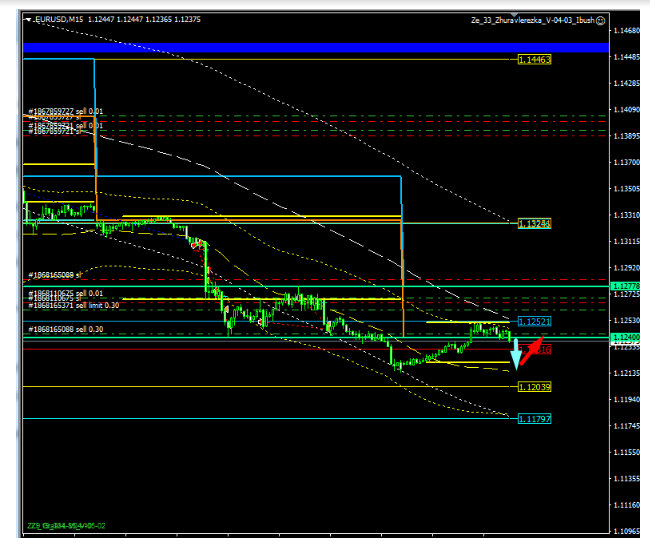
Task: Select the 1.11797 cyan price label
Action: [535, 419]
